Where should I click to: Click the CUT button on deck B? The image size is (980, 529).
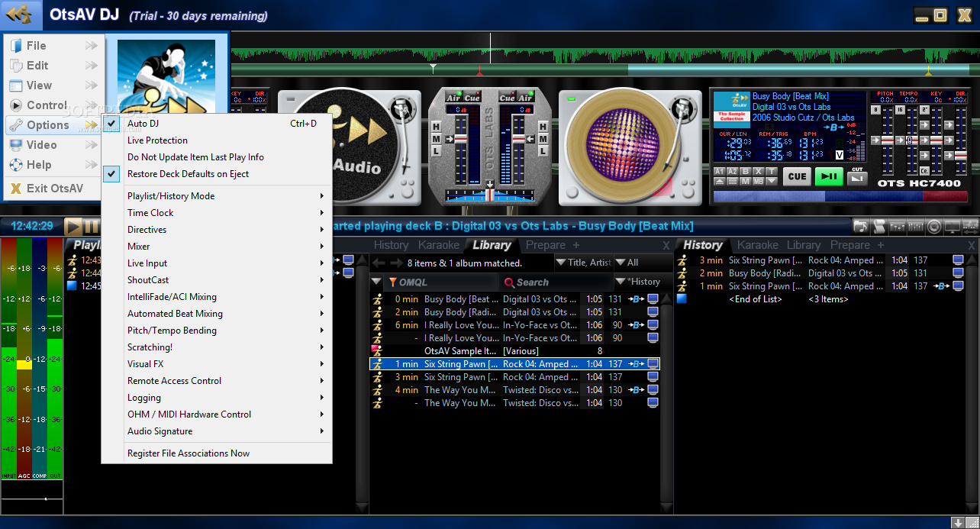pyautogui.click(x=858, y=179)
